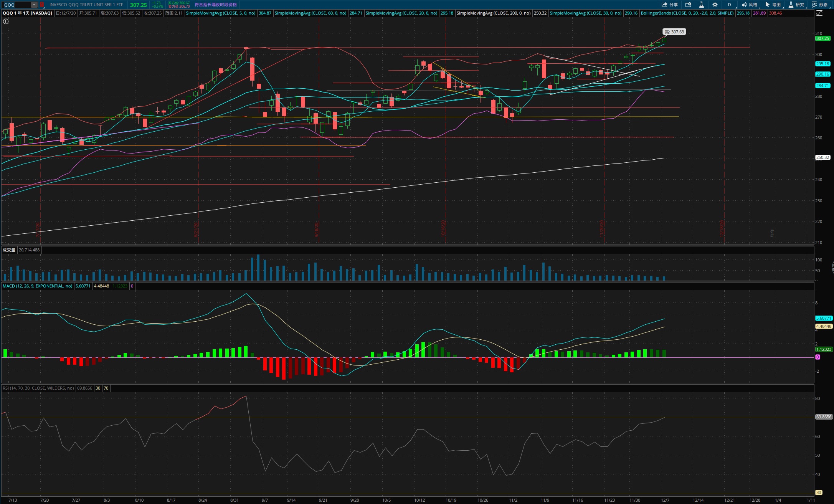Click Bollinger upper band value 308.46
The height and width of the screenshot is (504, 834).
[x=775, y=13]
